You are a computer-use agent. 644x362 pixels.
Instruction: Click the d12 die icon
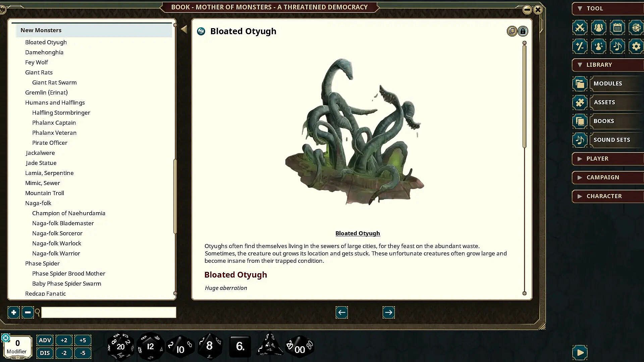click(150, 347)
